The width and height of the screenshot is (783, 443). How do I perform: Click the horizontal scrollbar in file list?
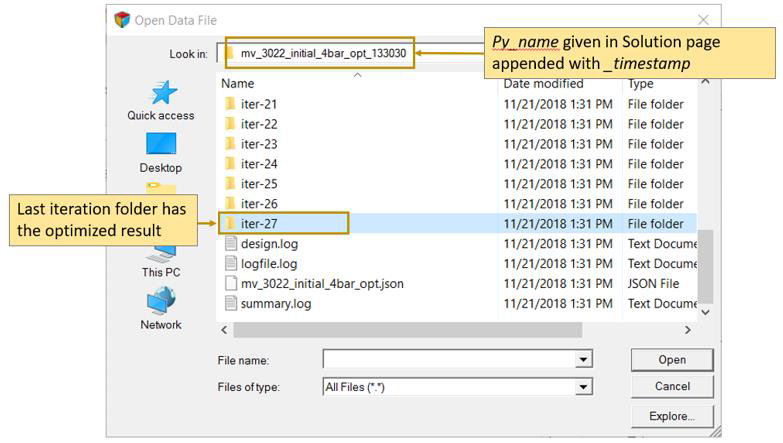click(400, 329)
